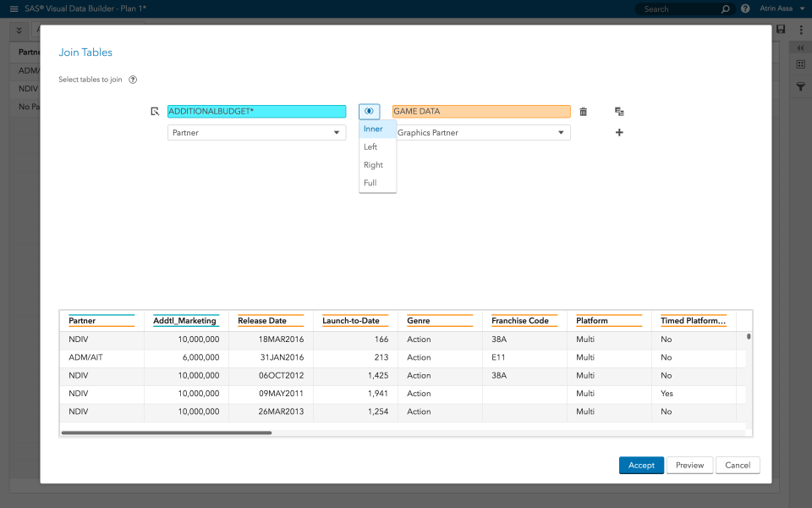Accept the join configuration
The height and width of the screenshot is (508, 812).
(x=641, y=465)
